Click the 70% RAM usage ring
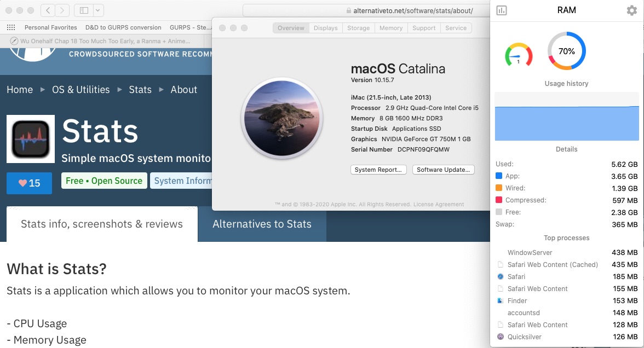This screenshot has width=644, height=348. coord(566,51)
